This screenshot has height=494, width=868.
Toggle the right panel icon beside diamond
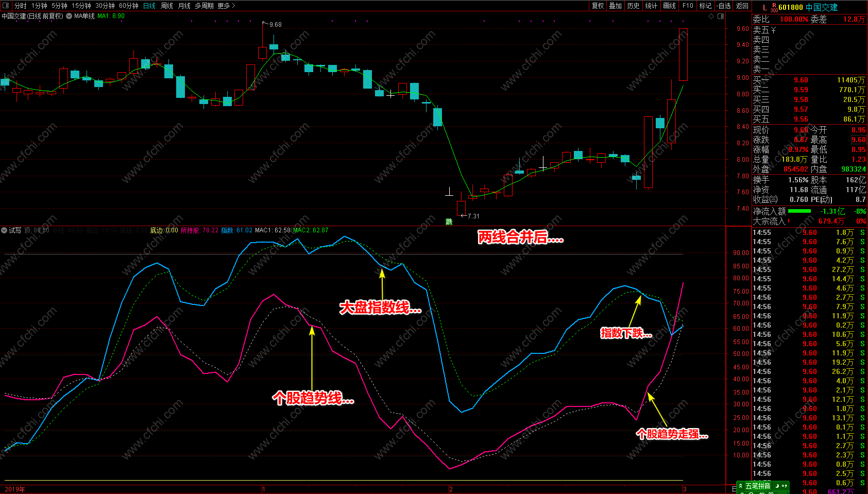pos(721,16)
